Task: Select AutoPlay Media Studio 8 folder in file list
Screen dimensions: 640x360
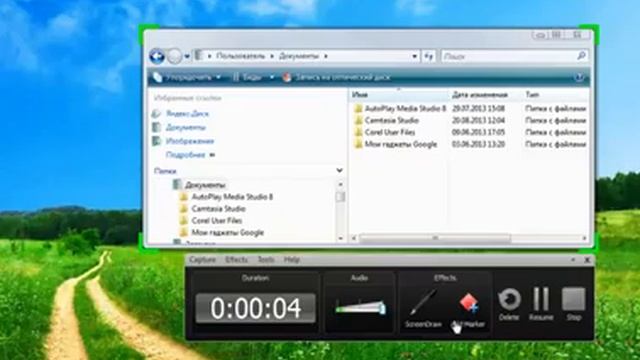Action: 405,108
